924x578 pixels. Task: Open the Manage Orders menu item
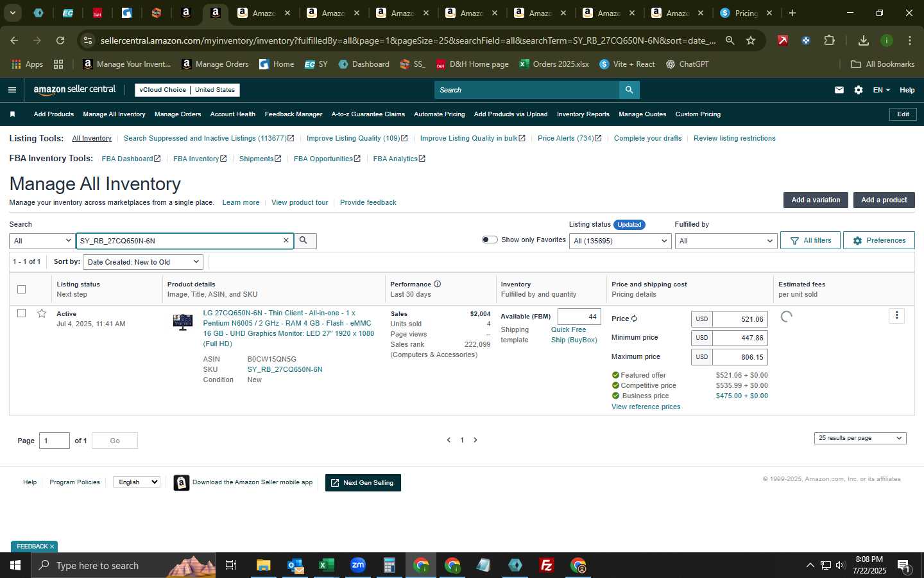pos(178,114)
